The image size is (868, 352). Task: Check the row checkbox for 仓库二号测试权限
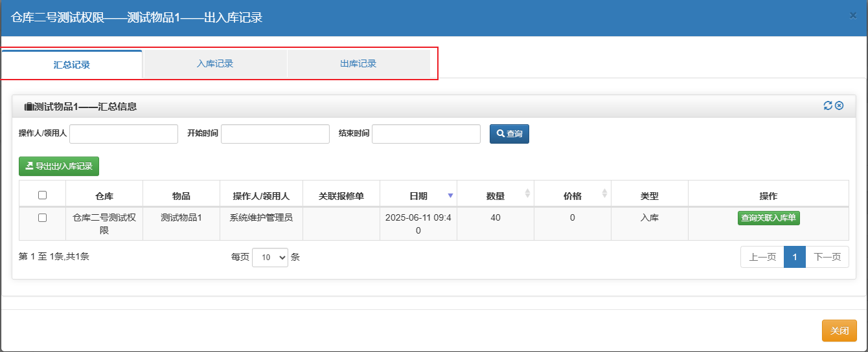[x=43, y=218]
